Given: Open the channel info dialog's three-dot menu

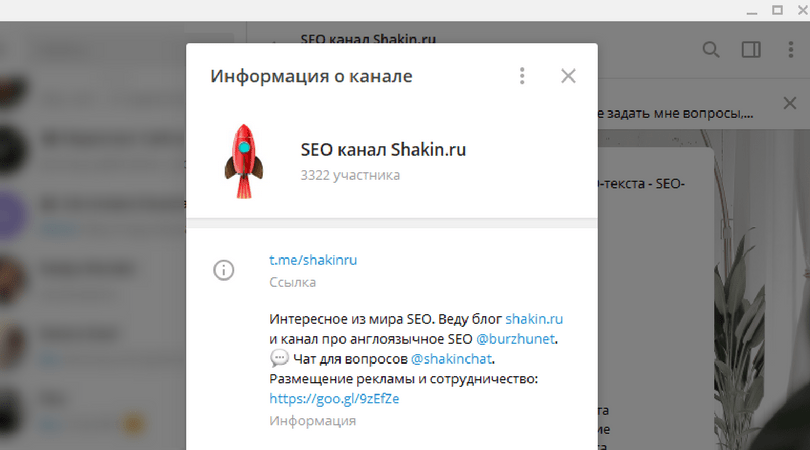Looking at the screenshot, I should [522, 76].
